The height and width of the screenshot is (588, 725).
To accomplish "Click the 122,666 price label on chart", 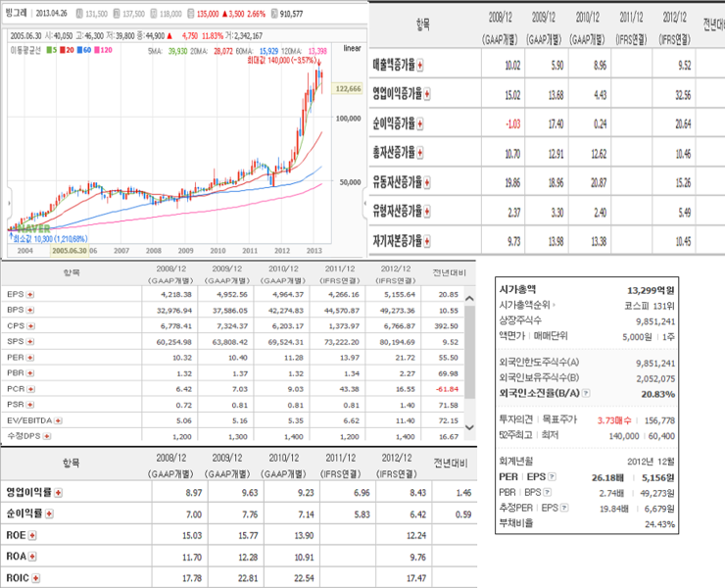I will click(348, 89).
